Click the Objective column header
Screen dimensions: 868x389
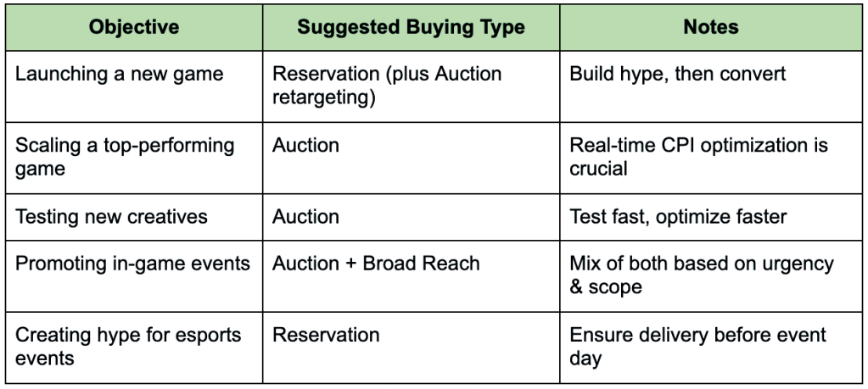[134, 27]
